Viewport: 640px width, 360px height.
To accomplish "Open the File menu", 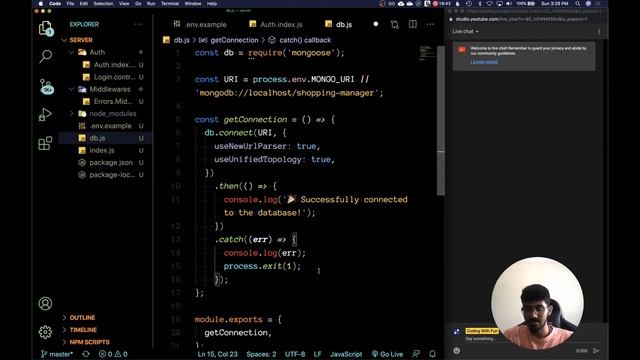I will pyautogui.click(x=70, y=3).
